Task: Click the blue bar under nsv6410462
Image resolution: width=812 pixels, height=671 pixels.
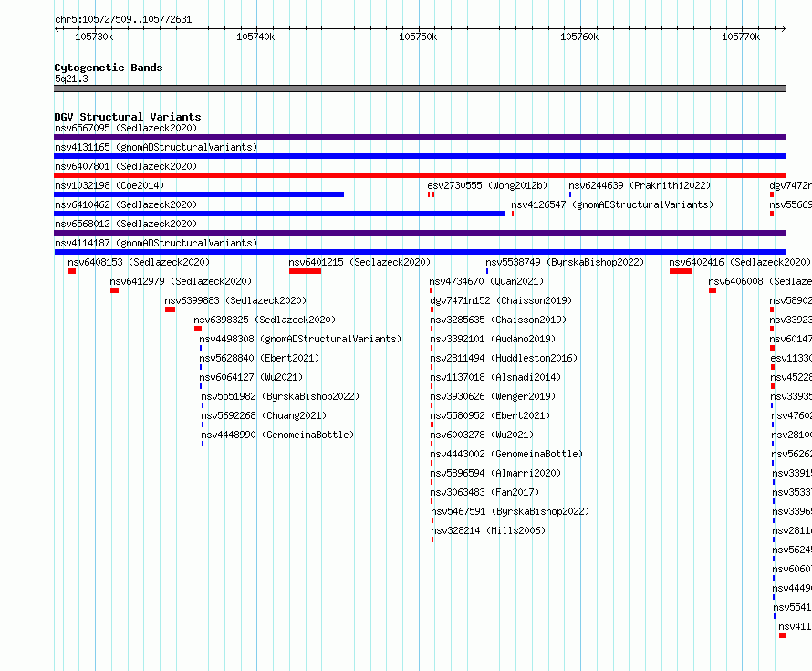Action: pos(279,214)
